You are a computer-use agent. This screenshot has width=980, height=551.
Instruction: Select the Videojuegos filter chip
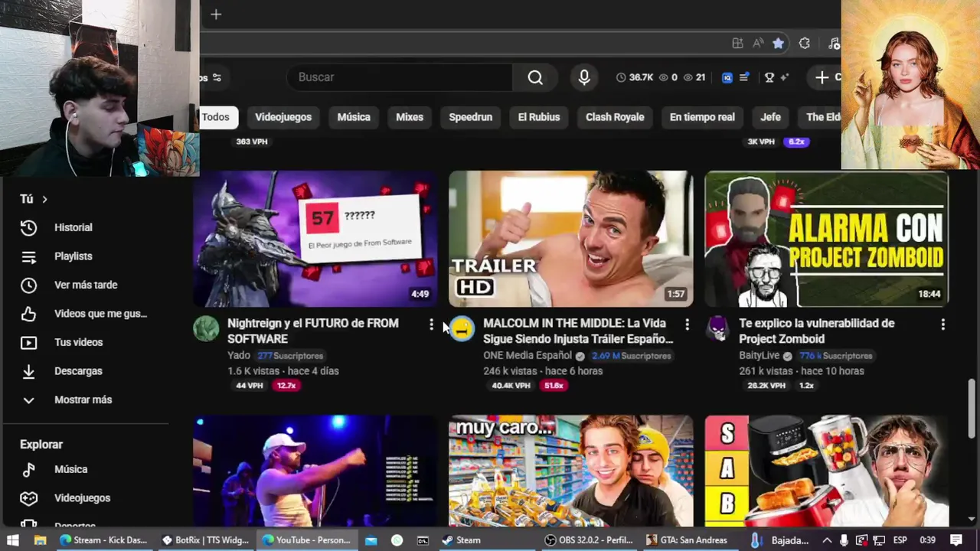click(283, 117)
